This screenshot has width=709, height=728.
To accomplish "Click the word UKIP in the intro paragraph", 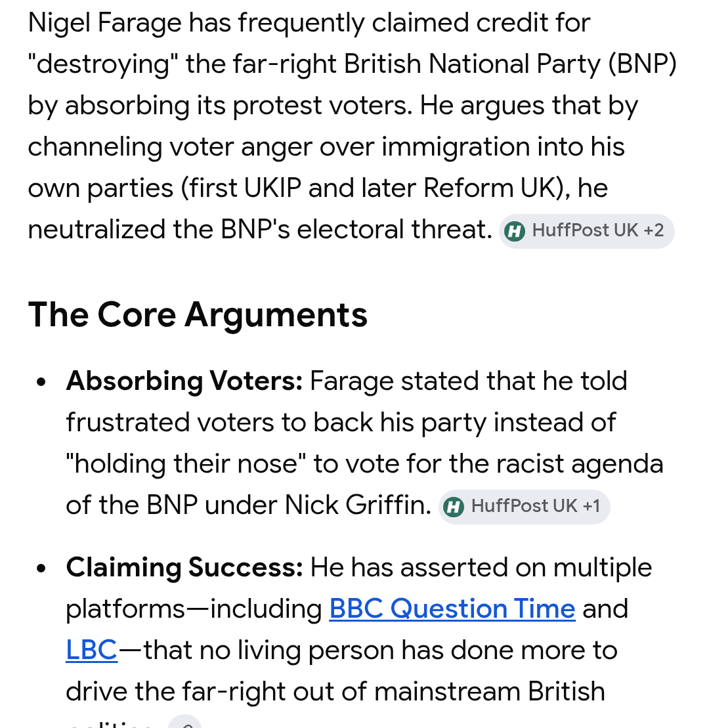I will (x=272, y=188).
